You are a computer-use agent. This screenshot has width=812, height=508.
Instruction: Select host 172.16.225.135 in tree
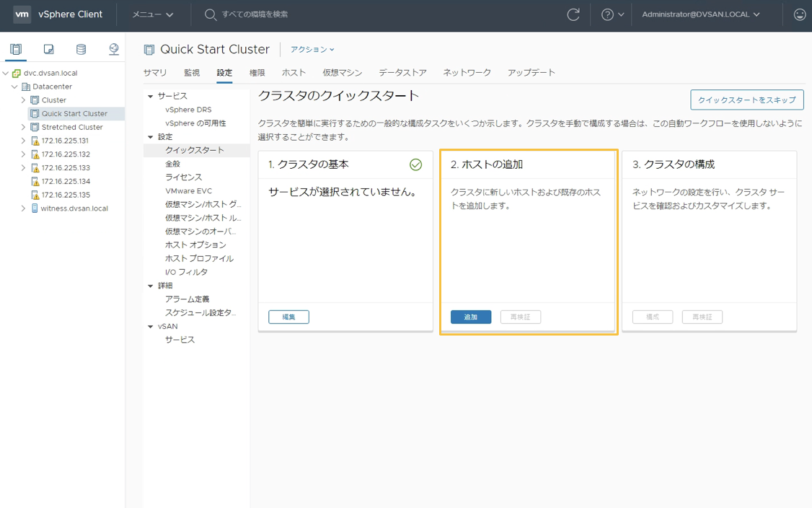click(x=66, y=195)
